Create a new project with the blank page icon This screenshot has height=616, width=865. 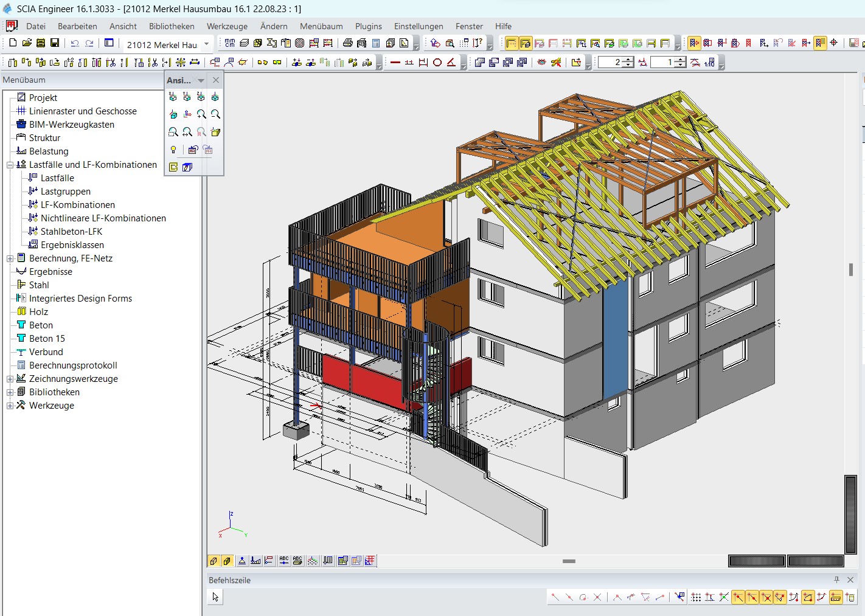coord(13,43)
